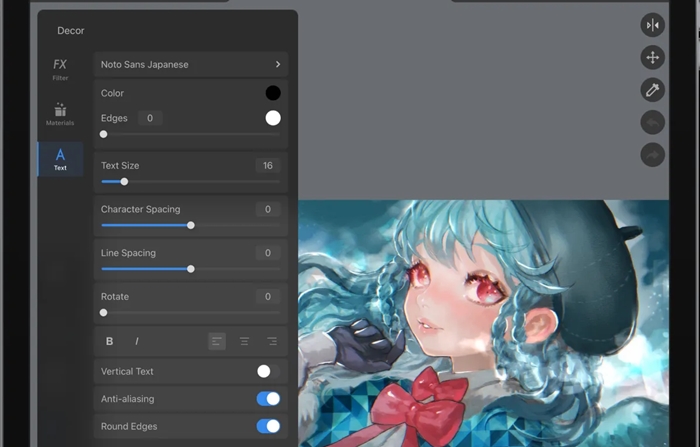700x447 pixels.
Task: Select the Character Spacing value field
Action: 267,209
